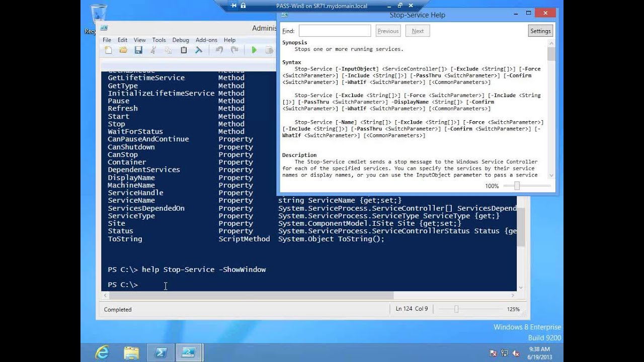Image resolution: width=644 pixels, height=362 pixels.
Task: Open Settings in Stop-Service Help window
Action: coord(540,31)
